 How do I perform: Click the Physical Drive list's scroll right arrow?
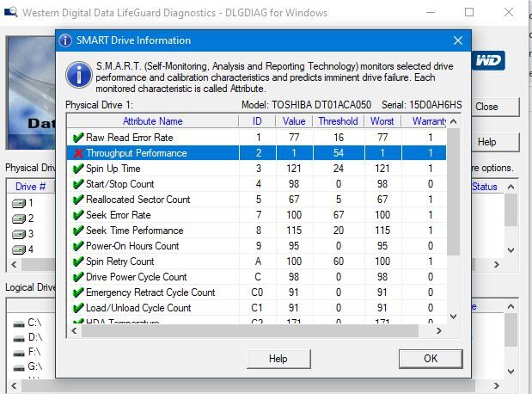click(x=497, y=265)
